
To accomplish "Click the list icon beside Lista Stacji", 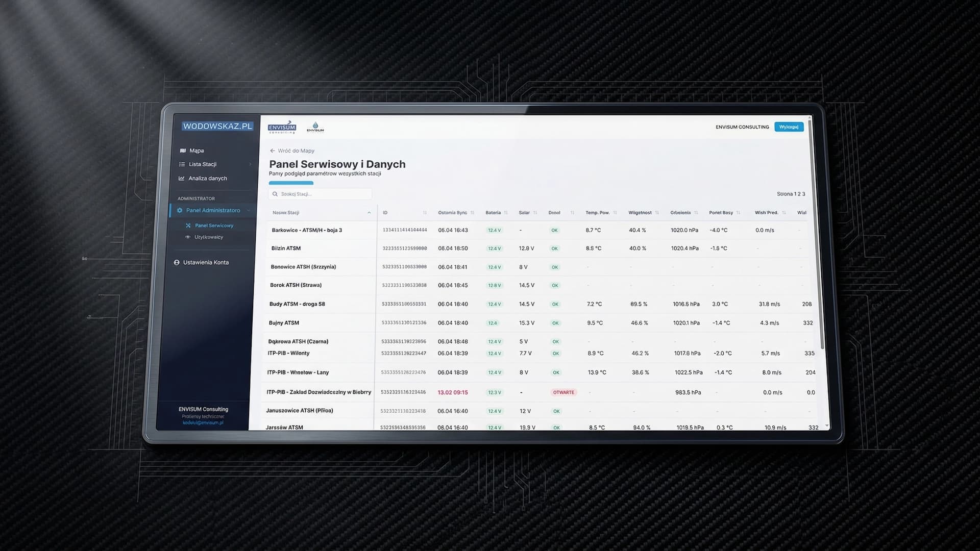I will point(182,164).
